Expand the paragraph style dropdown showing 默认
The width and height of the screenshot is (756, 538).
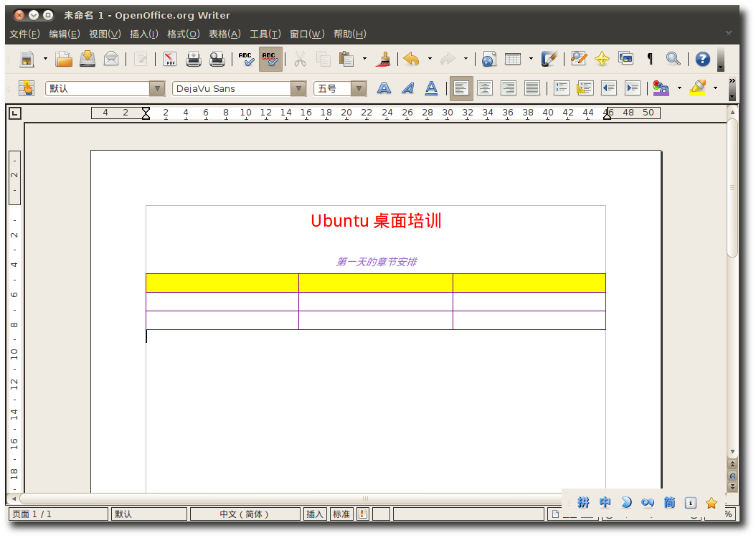156,89
